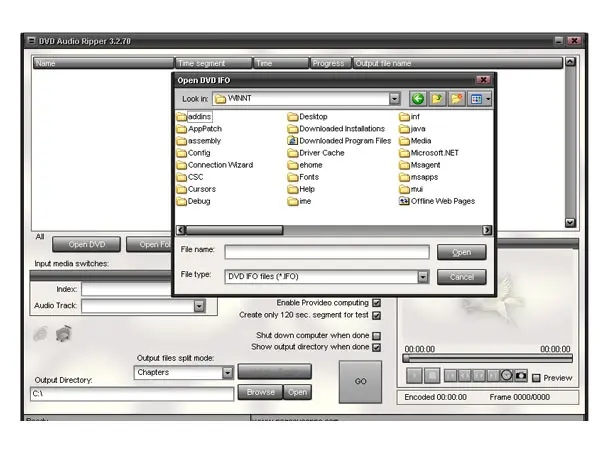Image resolution: width=612 pixels, height=459 pixels.
Task: Click the camera snapshot icon
Action: point(521,376)
